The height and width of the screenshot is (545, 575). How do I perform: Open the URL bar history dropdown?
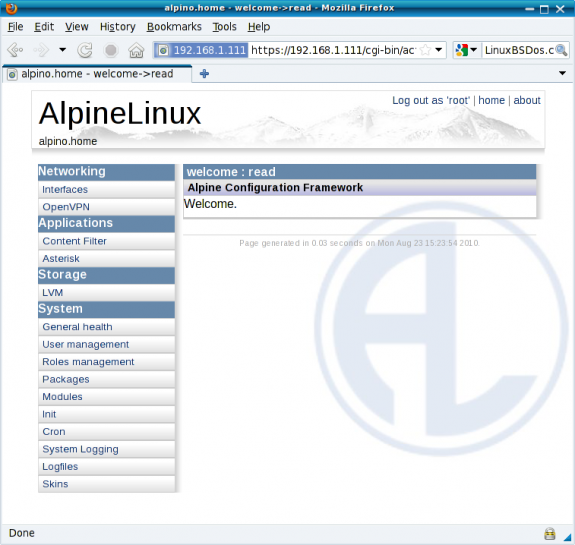coord(439,50)
